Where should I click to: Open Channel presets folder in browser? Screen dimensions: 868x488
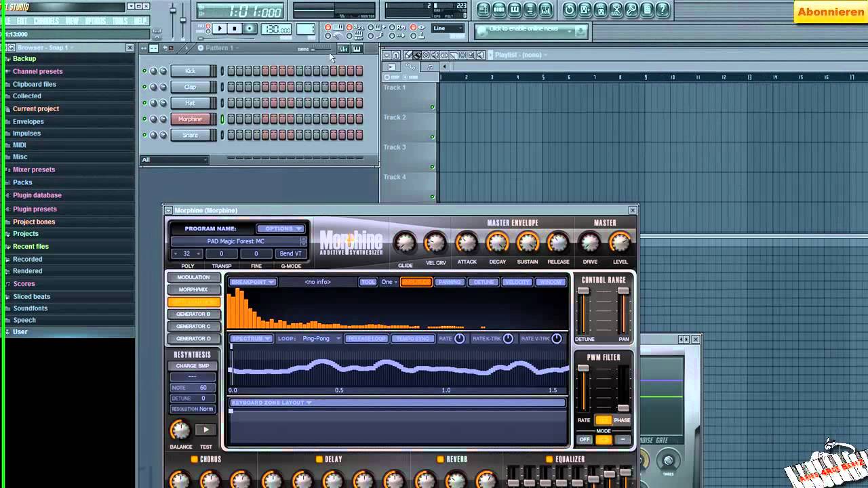pos(37,71)
